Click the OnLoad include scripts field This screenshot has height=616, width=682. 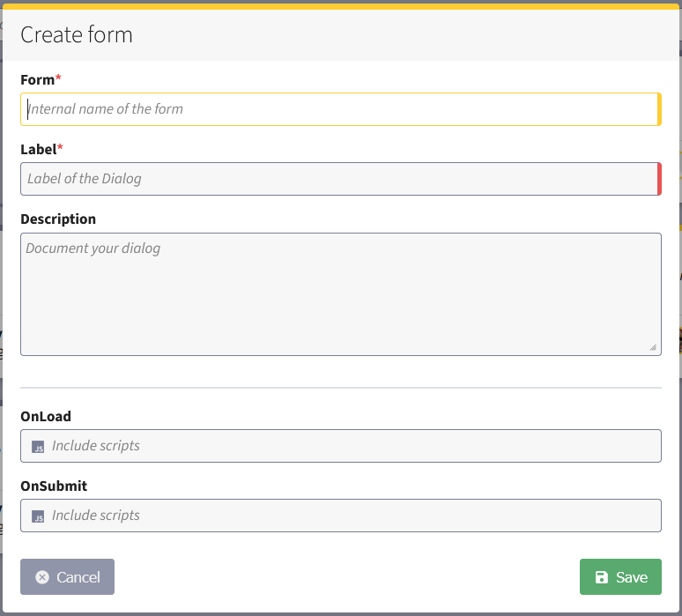point(341,446)
